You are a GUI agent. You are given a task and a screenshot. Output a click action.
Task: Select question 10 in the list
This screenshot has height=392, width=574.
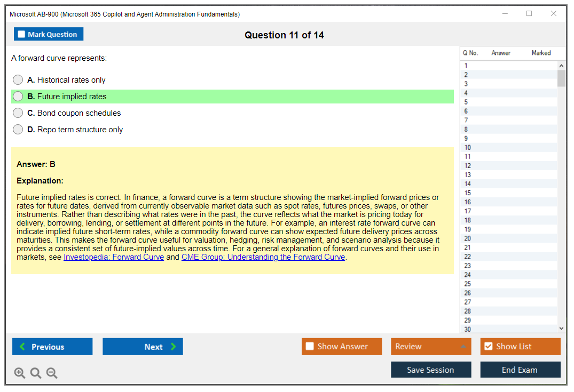tap(509, 147)
